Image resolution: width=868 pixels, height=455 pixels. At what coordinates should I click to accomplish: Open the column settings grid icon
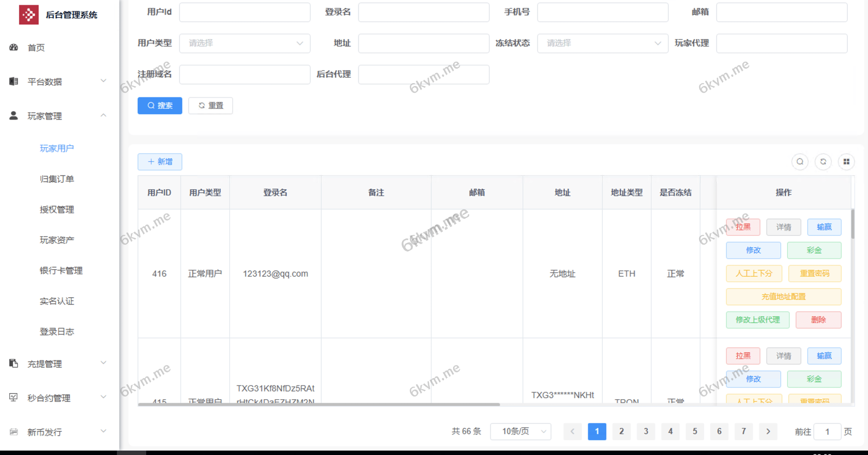(x=846, y=162)
